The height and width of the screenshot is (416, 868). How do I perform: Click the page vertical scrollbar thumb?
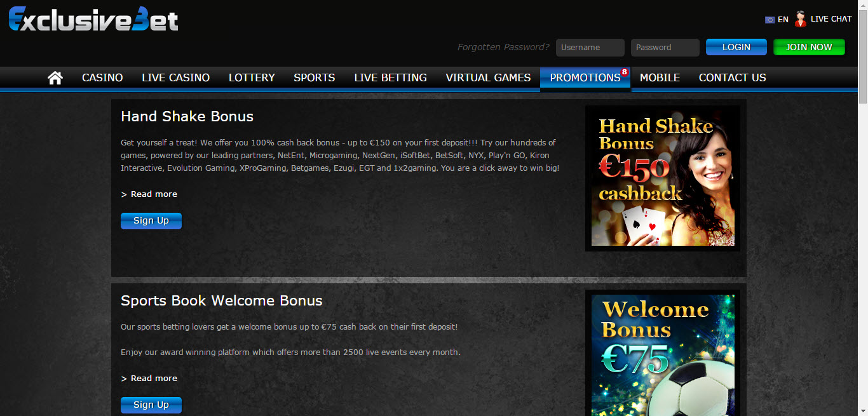(863, 57)
